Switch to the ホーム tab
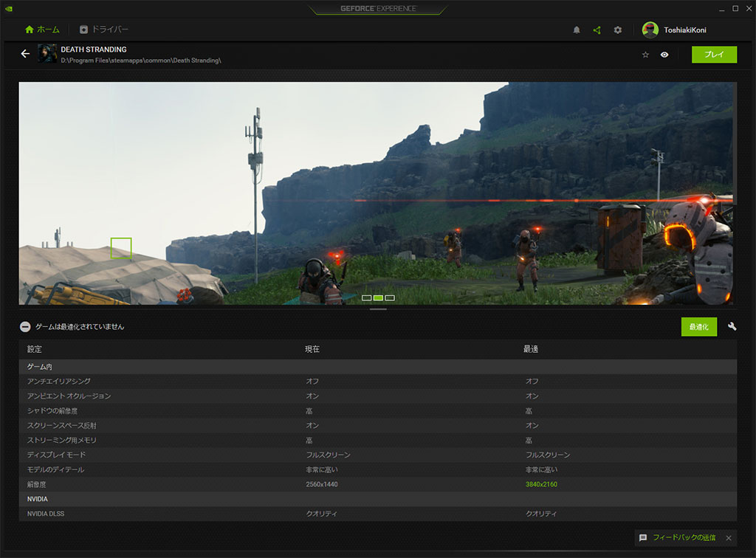The height and width of the screenshot is (558, 756). (42, 30)
